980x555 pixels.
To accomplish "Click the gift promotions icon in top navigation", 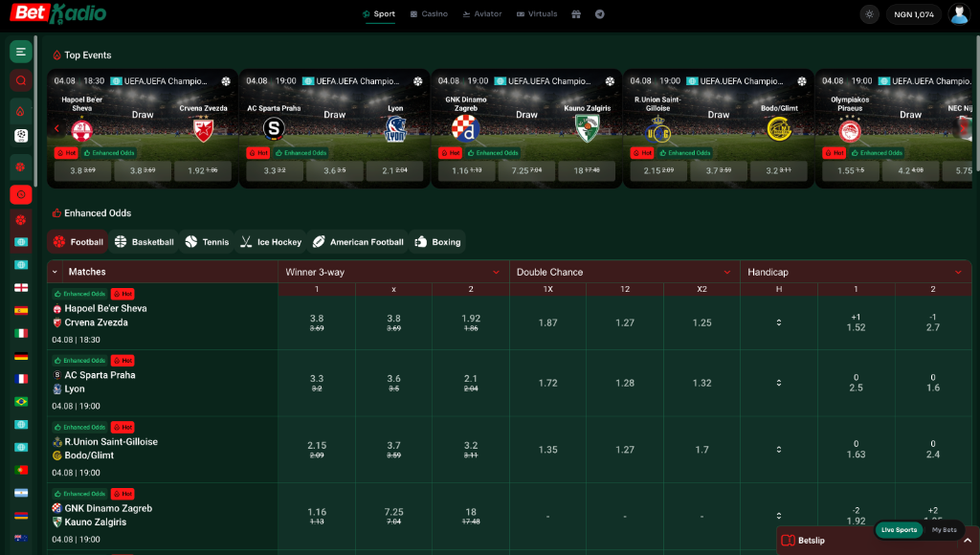I will pos(576,13).
